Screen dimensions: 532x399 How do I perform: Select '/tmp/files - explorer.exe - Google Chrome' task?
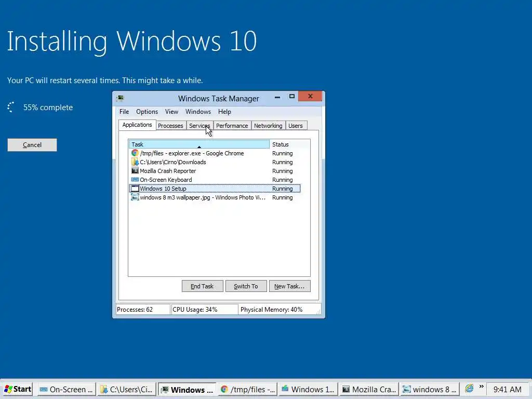215,153
